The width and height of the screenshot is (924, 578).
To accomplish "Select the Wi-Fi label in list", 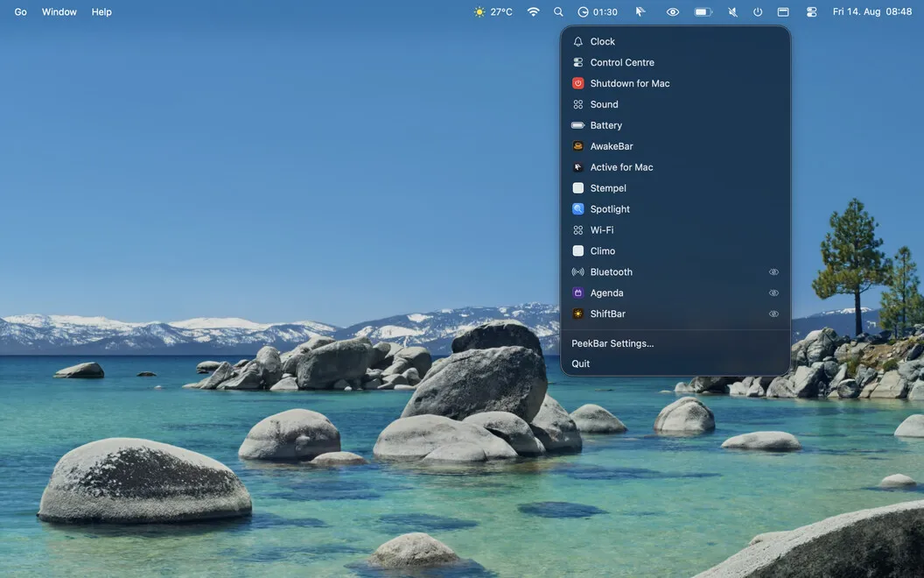I will (602, 230).
